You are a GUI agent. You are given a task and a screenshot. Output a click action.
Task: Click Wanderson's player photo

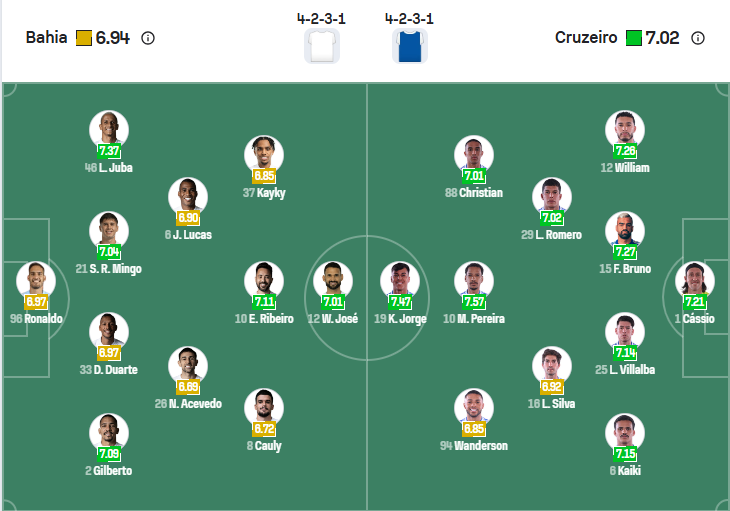(474, 408)
